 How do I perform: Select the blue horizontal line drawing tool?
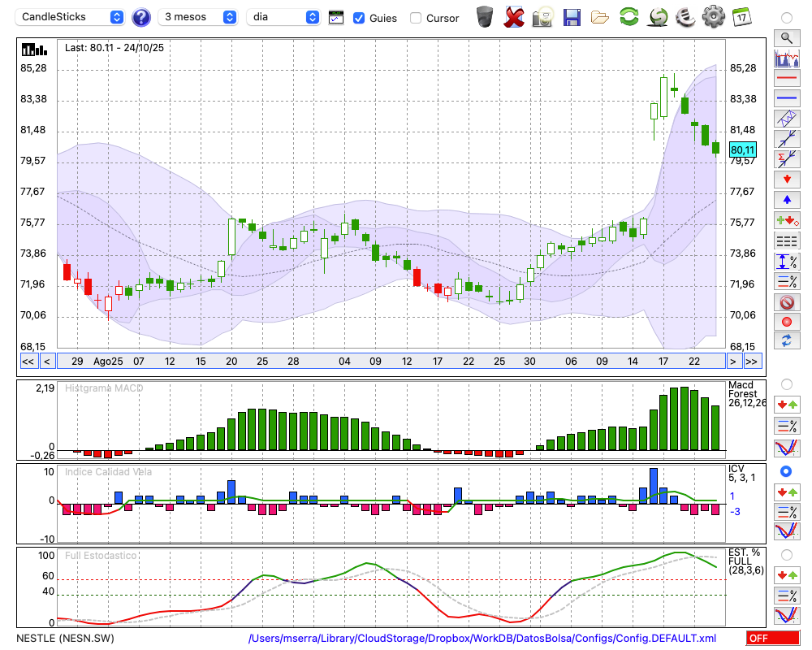coord(786,98)
